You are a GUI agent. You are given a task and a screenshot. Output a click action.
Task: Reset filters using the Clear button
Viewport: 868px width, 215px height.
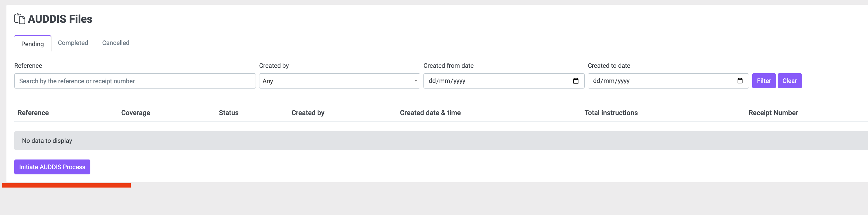click(x=789, y=81)
